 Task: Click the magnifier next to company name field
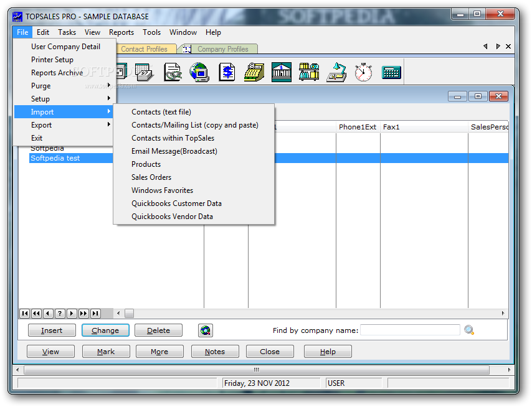[469, 330]
